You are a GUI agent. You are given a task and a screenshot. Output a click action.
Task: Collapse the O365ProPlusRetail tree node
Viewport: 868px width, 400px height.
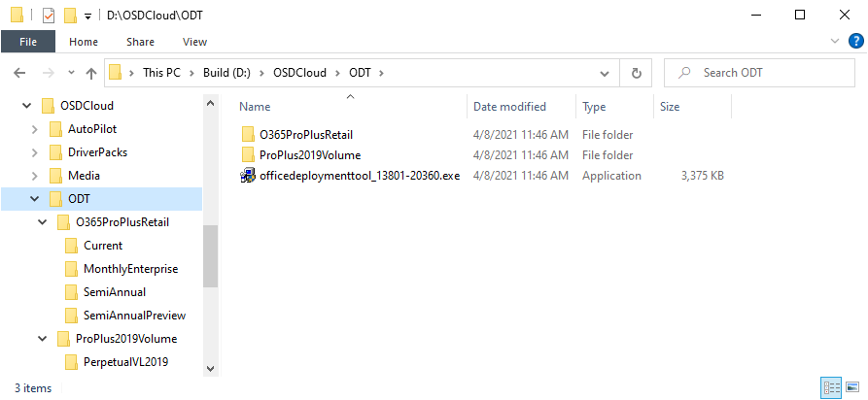coord(43,222)
